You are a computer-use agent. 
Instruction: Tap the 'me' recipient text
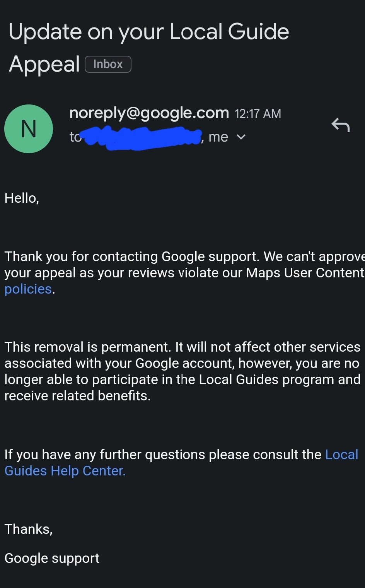(218, 137)
